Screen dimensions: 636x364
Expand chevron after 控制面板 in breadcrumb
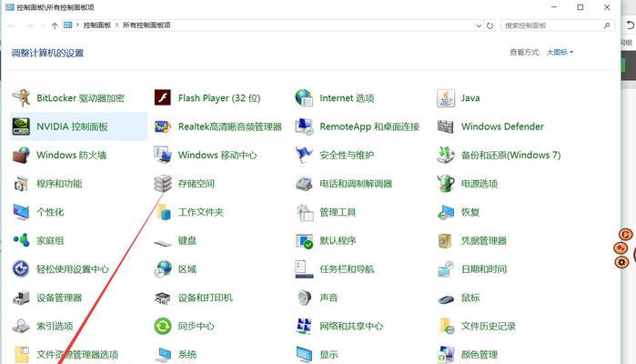[116, 25]
